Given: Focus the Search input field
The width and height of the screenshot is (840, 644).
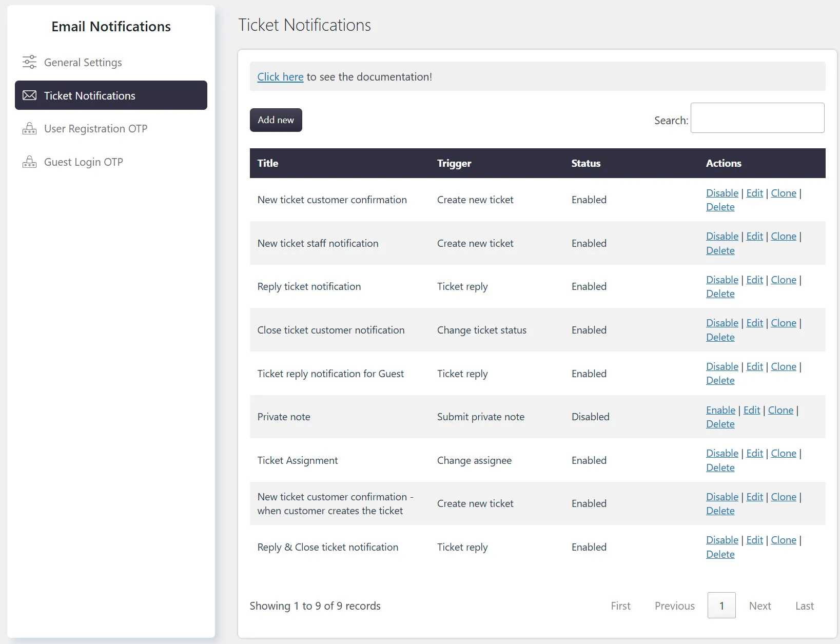Looking at the screenshot, I should coord(757,118).
